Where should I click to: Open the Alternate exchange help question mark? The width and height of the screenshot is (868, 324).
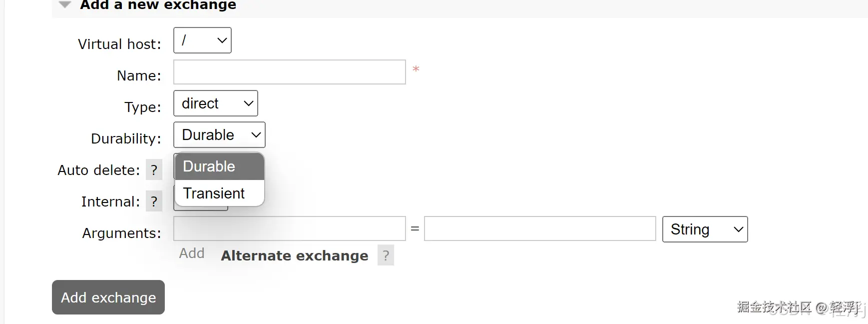click(386, 255)
